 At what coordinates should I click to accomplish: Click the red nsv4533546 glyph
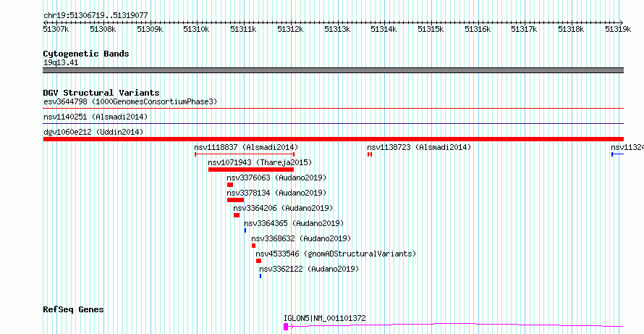(258, 261)
